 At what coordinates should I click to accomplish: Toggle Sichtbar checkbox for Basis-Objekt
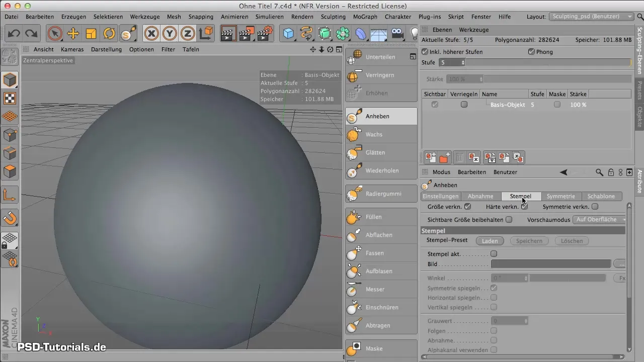coord(435,105)
